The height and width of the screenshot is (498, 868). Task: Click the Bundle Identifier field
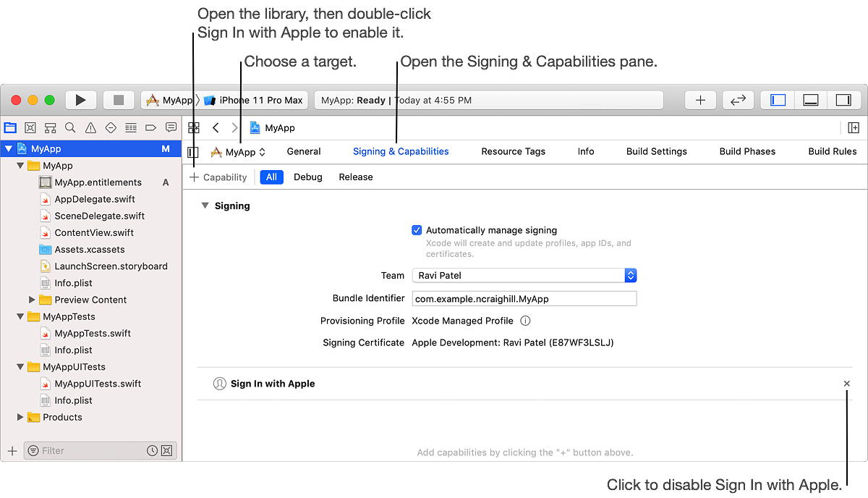coord(524,298)
